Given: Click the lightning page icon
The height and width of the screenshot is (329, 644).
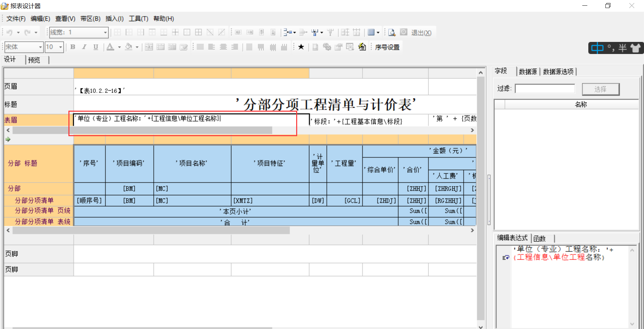Looking at the screenshot, I should (362, 47).
